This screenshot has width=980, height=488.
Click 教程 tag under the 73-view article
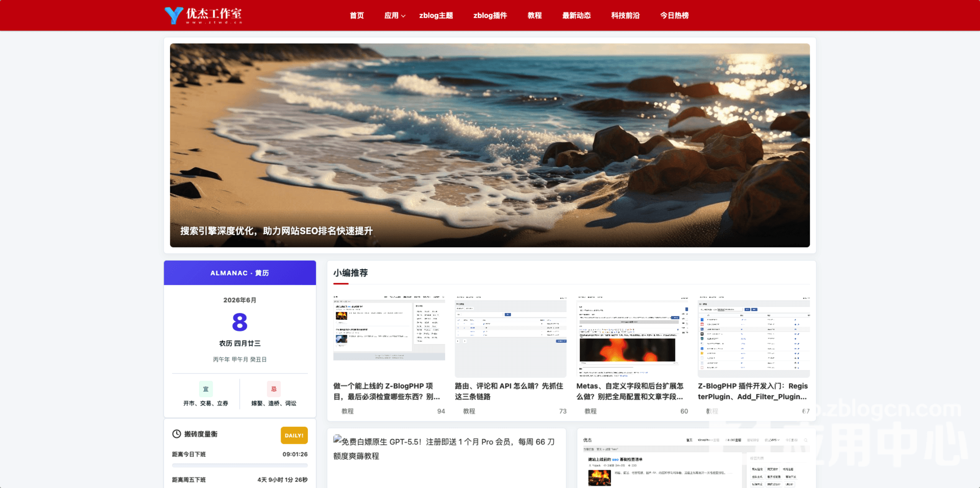[469, 411]
